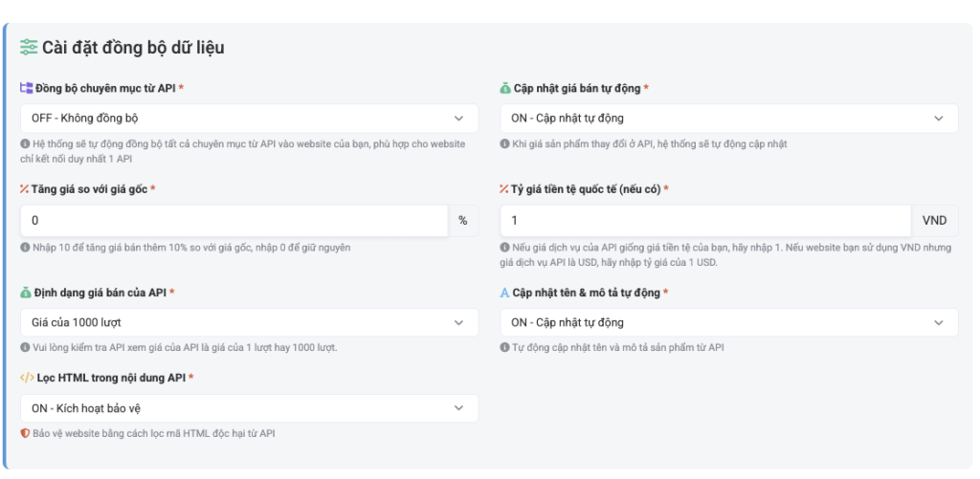This screenshot has width=980, height=479.
Task: Click the Tăng giá so với giá gốc input field
Action: coord(234,221)
